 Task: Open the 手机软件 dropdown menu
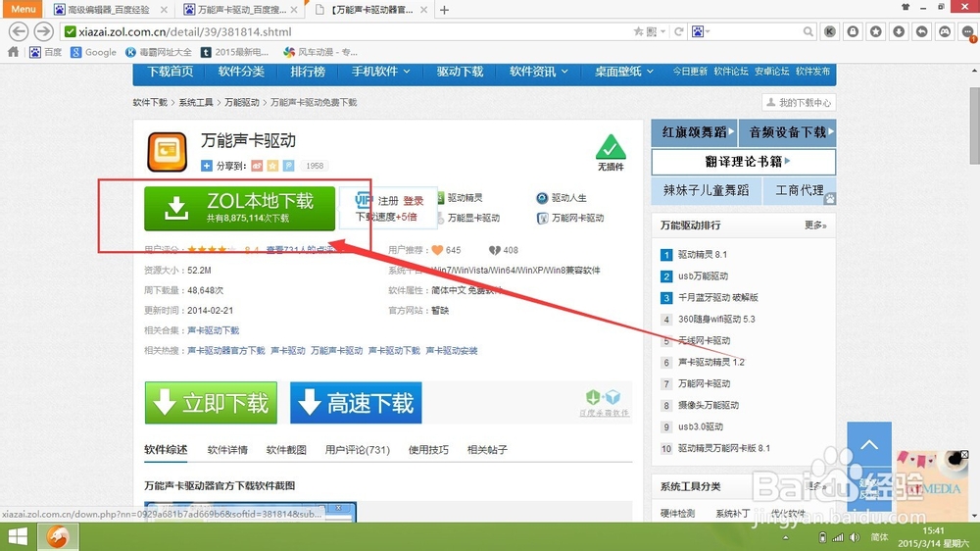point(380,72)
